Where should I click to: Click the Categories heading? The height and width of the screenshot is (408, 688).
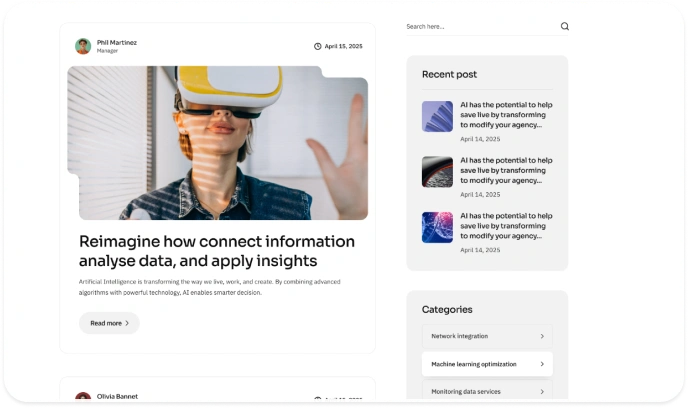tap(447, 310)
